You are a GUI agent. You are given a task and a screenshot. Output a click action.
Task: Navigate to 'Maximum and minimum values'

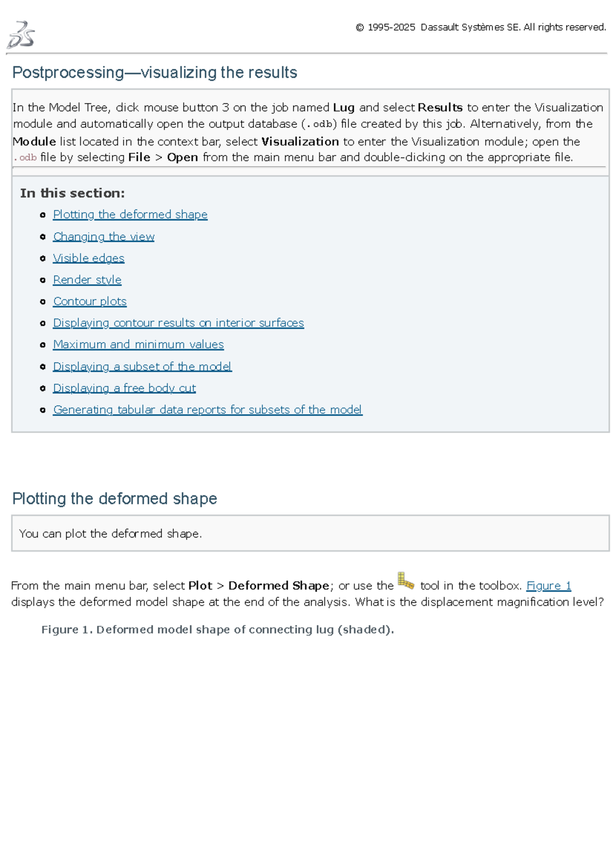[138, 345]
